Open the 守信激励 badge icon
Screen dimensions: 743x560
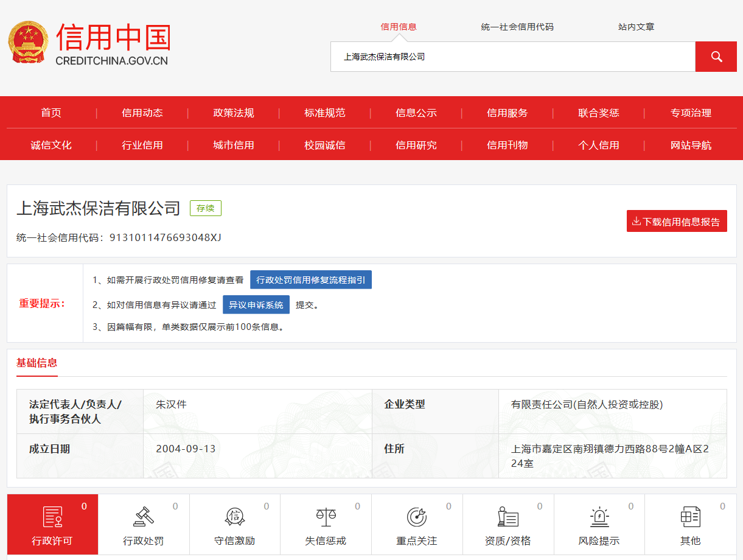coord(234,517)
